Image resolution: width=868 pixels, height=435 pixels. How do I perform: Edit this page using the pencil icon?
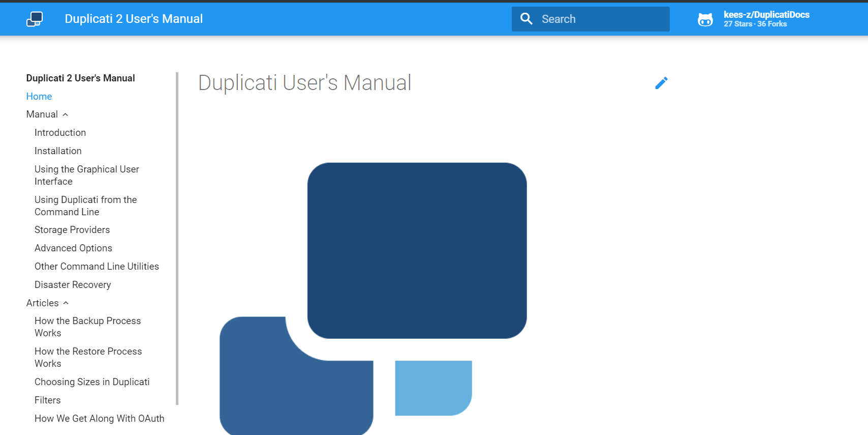(661, 83)
